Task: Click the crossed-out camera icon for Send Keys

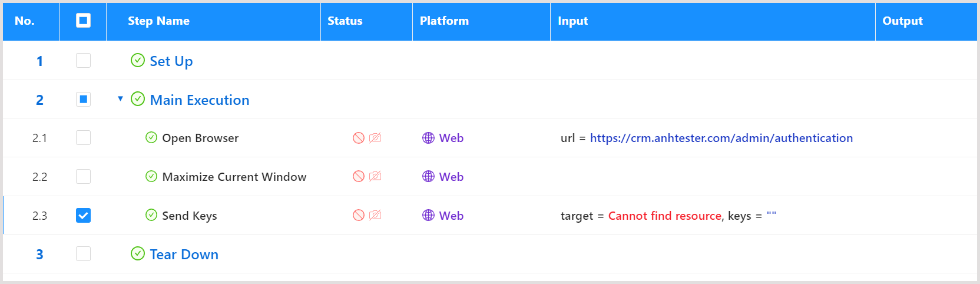Action: point(375,215)
